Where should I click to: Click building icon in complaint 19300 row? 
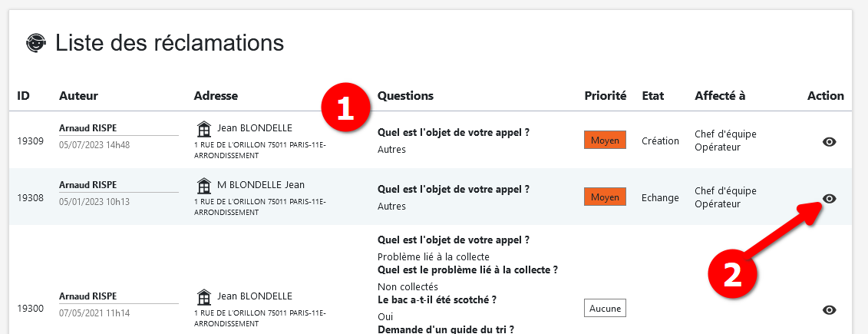coord(204,296)
